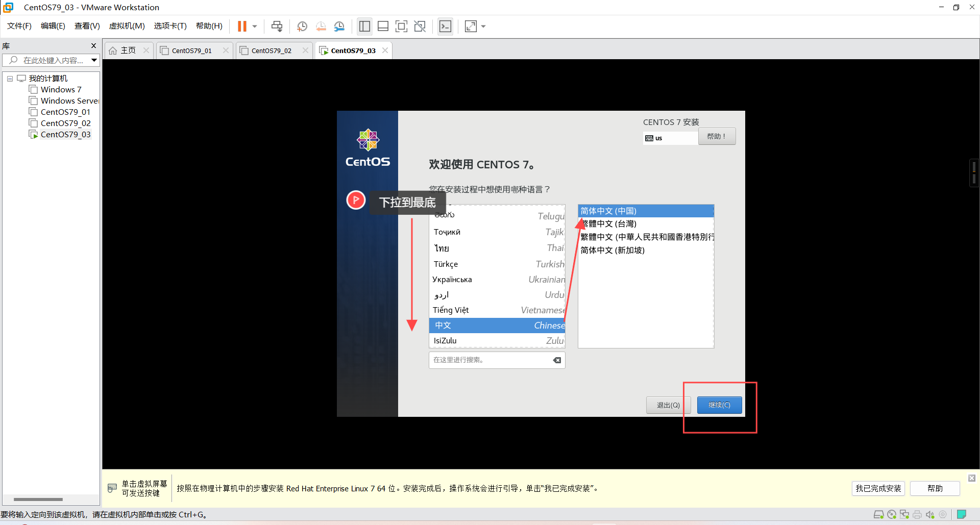Select Türkçe Turkish language
The width and height of the screenshot is (980, 525).
(x=497, y=264)
